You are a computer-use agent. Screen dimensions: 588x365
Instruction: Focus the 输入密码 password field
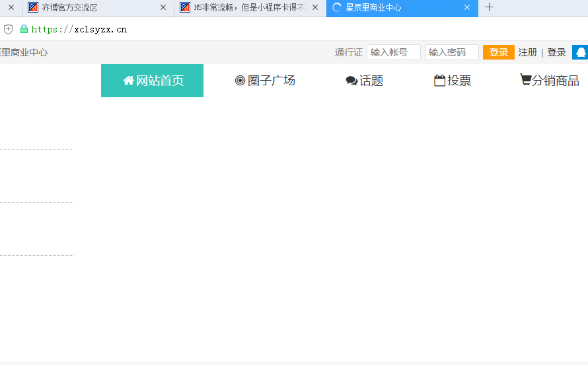click(451, 52)
